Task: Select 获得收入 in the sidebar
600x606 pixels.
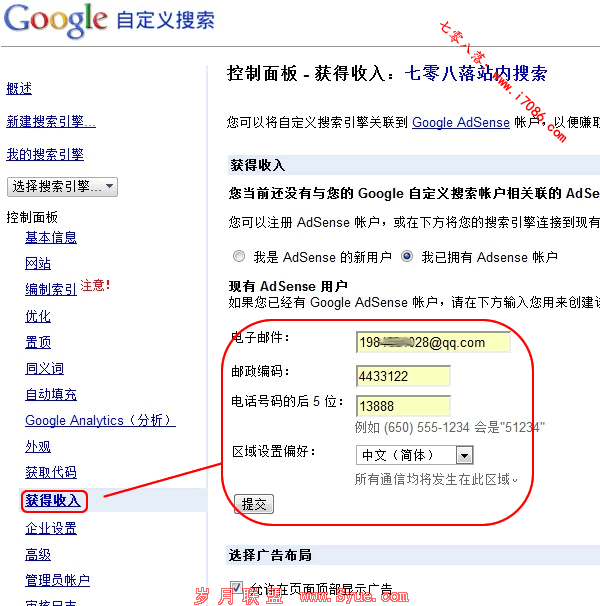Action: (x=54, y=501)
